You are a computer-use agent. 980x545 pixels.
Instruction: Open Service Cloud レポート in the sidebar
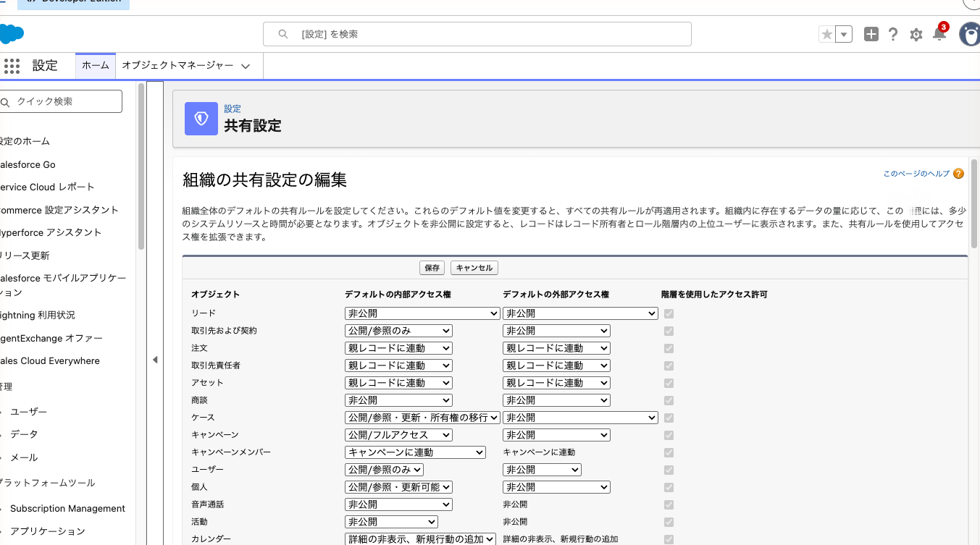coord(47,187)
